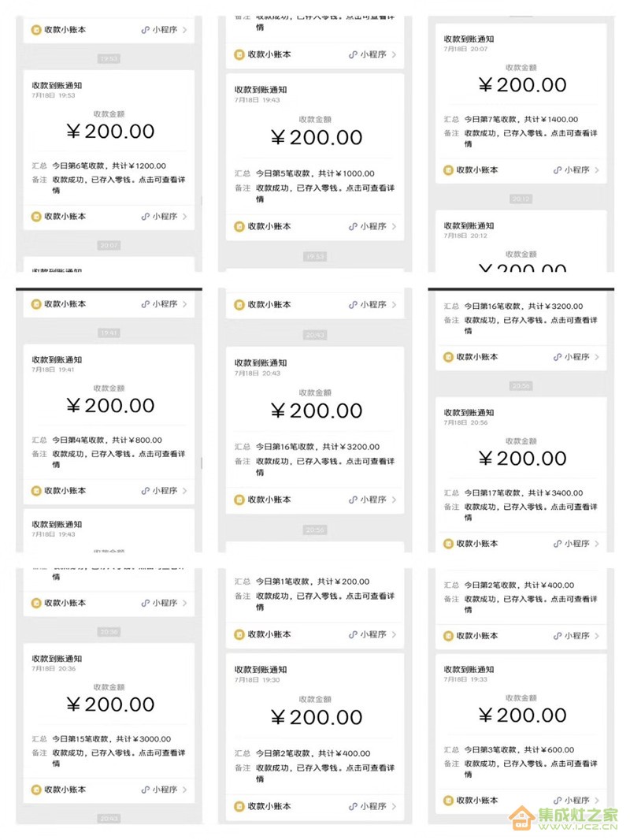Image resolution: width=630 pixels, height=840 pixels.
Task: Click 小程序 link icon under ¥800.00 summary card
Action: click(145, 491)
